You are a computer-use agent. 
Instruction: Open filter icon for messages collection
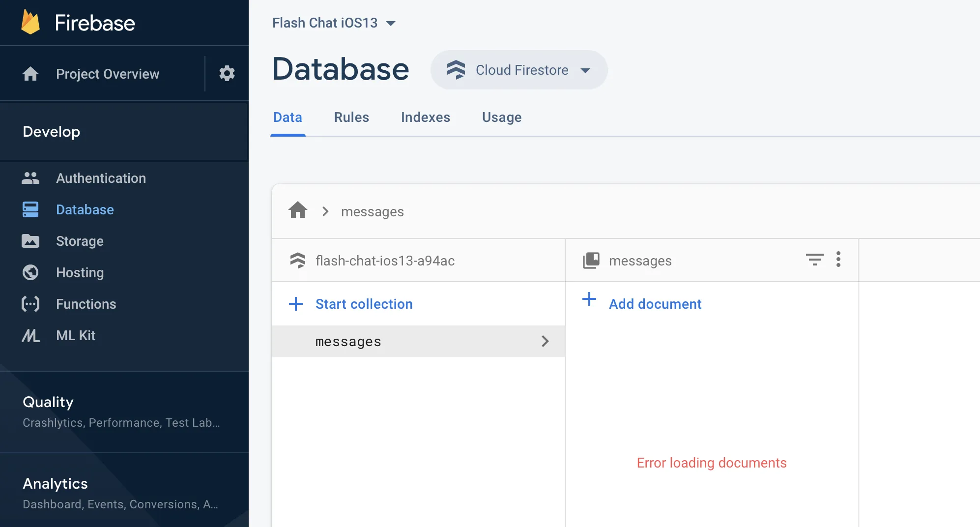(814, 260)
